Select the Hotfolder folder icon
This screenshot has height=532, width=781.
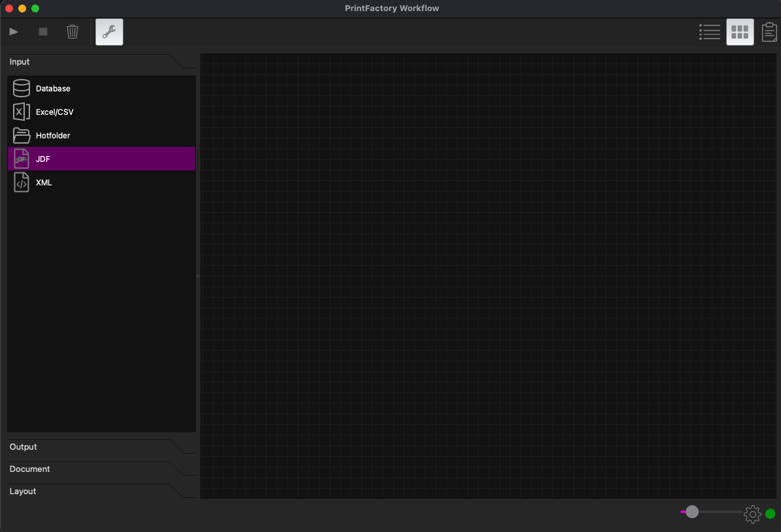22,135
